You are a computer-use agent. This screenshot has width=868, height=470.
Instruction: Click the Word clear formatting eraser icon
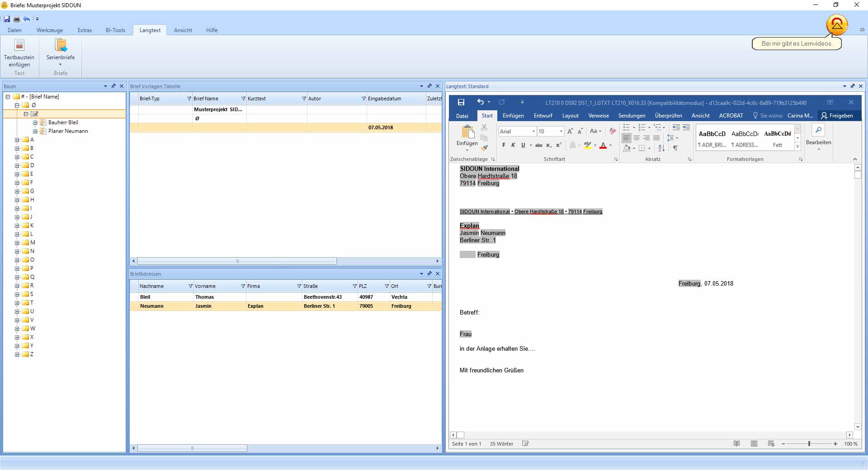613,131
